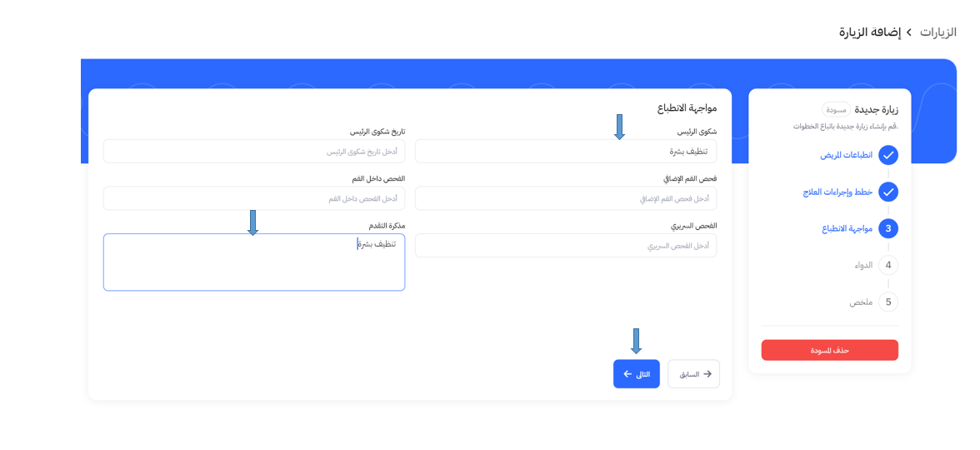Select the step 5 number circle
Viewport: 980px width, 450px height.
click(x=888, y=302)
